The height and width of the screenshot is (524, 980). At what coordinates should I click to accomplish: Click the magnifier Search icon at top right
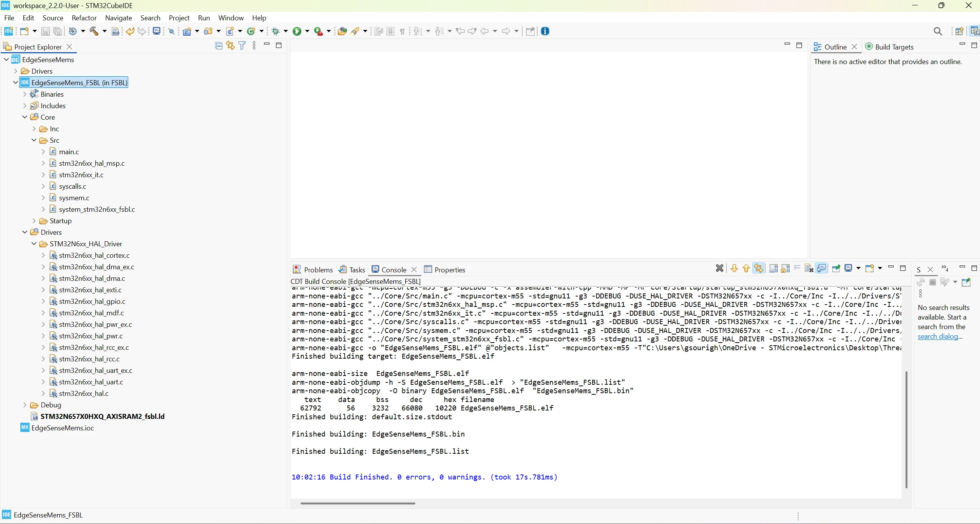938,31
